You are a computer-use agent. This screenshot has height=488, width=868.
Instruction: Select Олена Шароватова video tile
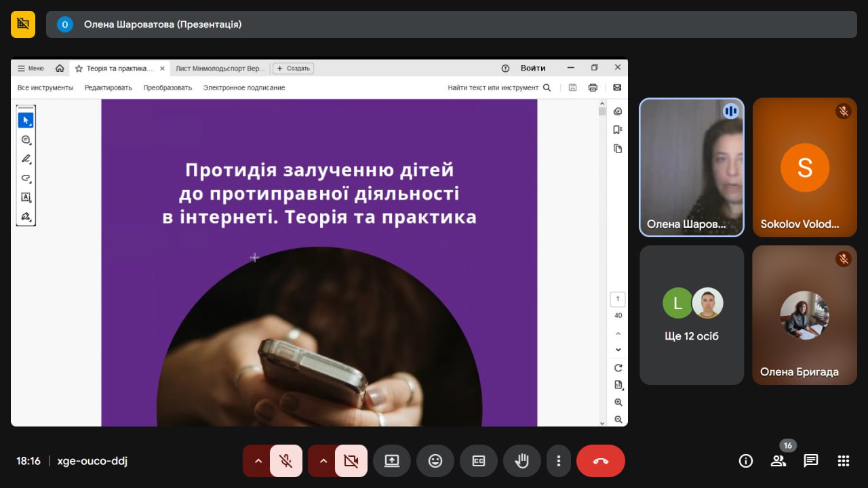click(x=692, y=167)
